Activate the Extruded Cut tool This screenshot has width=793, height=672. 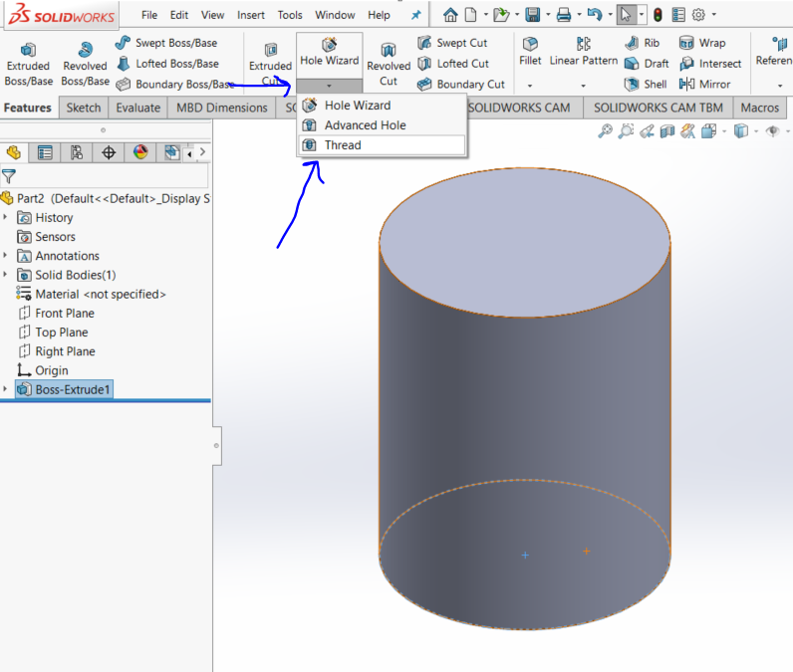tap(271, 65)
